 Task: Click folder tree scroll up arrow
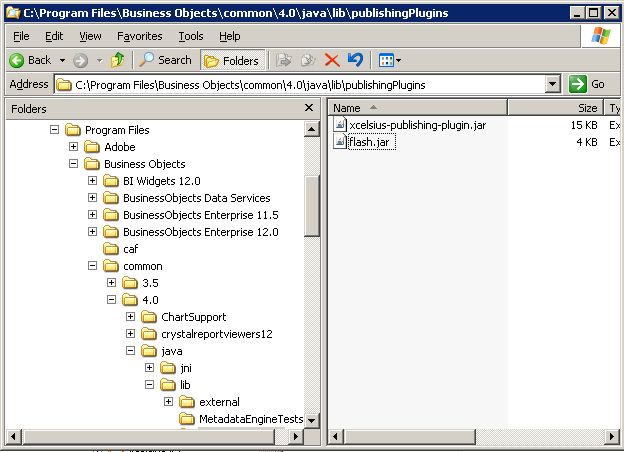click(x=312, y=129)
